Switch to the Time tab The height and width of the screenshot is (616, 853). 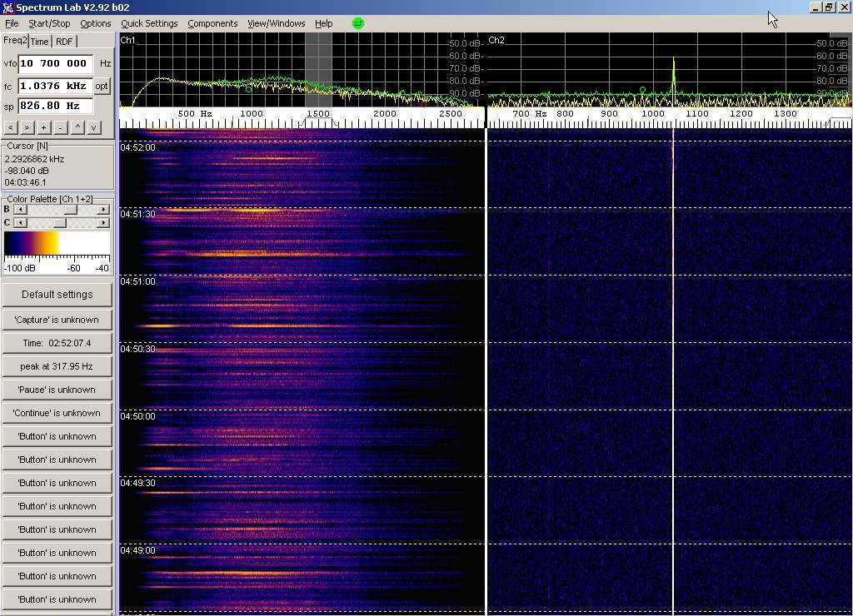coord(39,42)
